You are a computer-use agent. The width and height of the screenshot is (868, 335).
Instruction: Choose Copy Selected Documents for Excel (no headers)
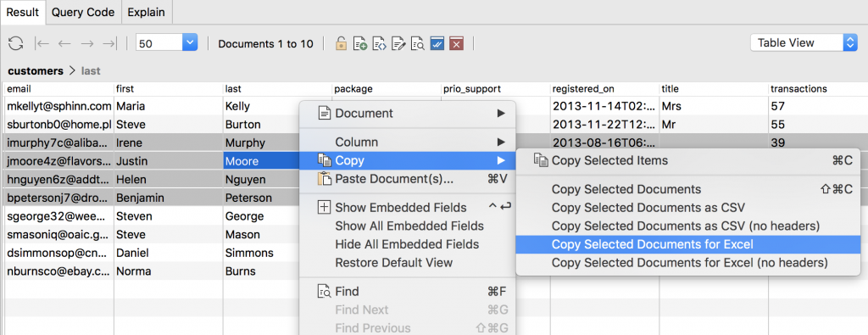[688, 262]
